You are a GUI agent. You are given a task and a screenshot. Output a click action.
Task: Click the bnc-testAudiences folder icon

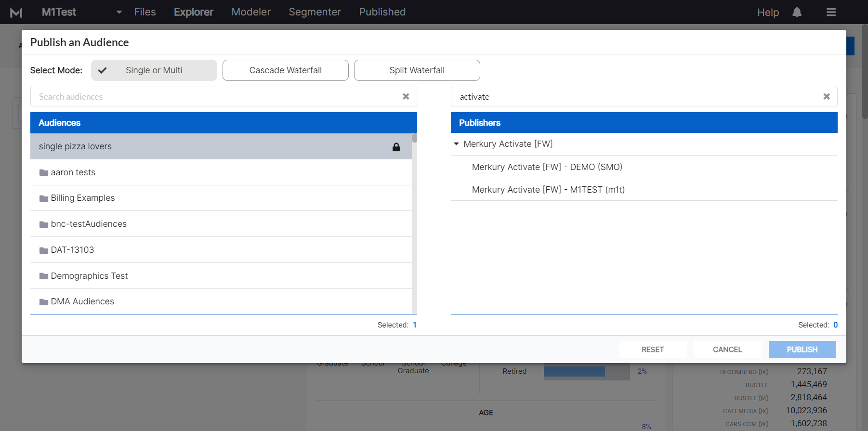click(x=44, y=224)
